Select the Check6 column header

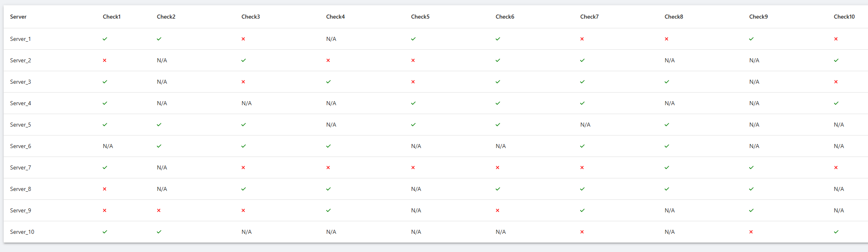(505, 17)
